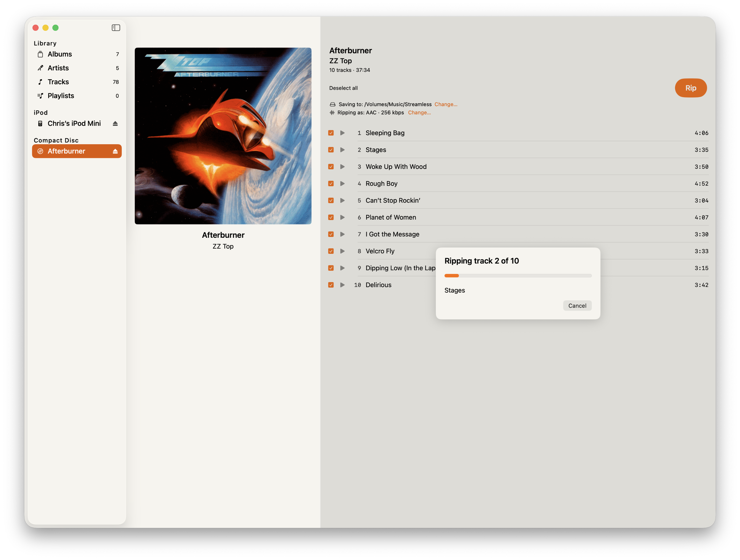Click the 3:42 duration of Delirious
This screenshot has height=560, width=740.
pos(701,285)
